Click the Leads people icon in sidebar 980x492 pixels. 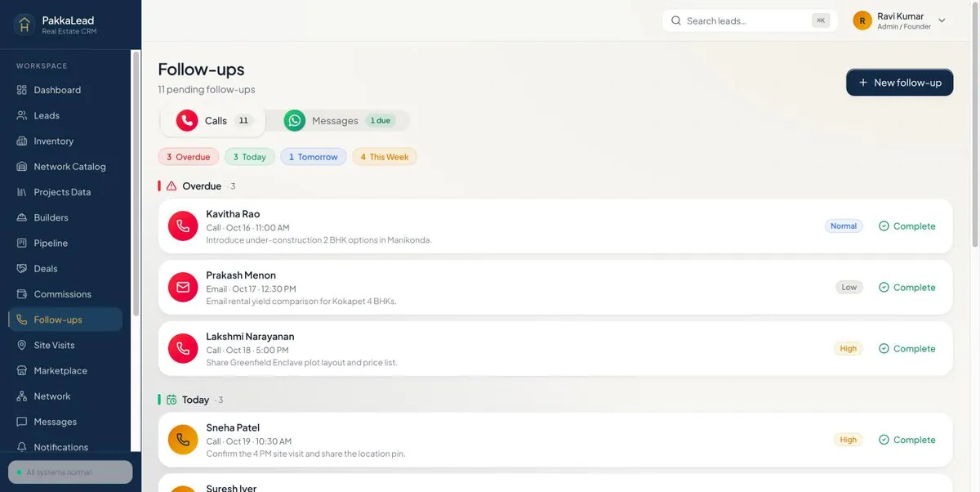click(22, 115)
